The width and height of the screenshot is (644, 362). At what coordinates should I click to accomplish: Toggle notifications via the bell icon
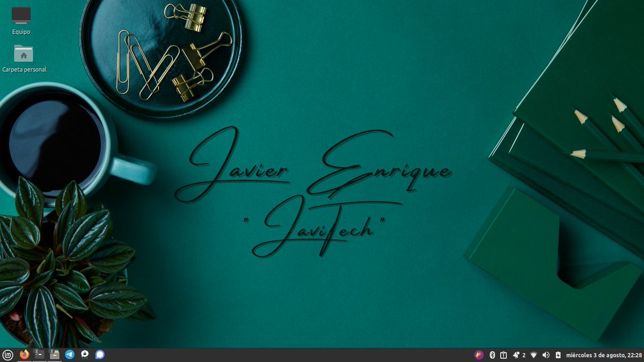click(x=516, y=354)
